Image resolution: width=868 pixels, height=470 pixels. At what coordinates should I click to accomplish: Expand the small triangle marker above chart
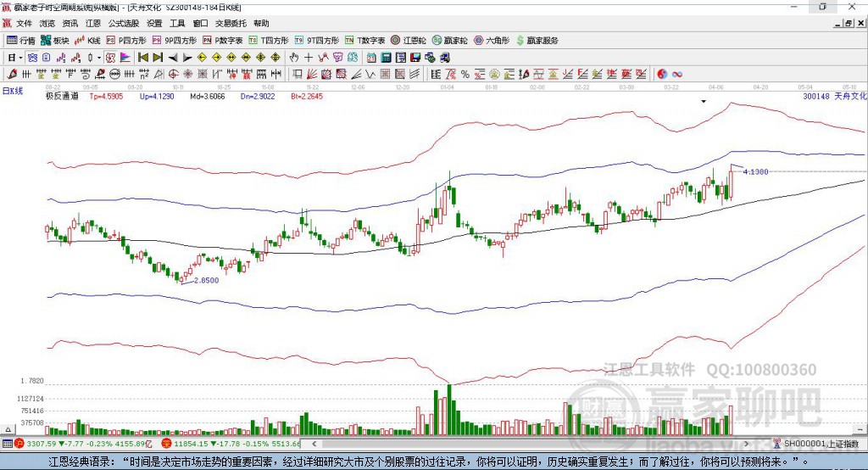pos(704,102)
